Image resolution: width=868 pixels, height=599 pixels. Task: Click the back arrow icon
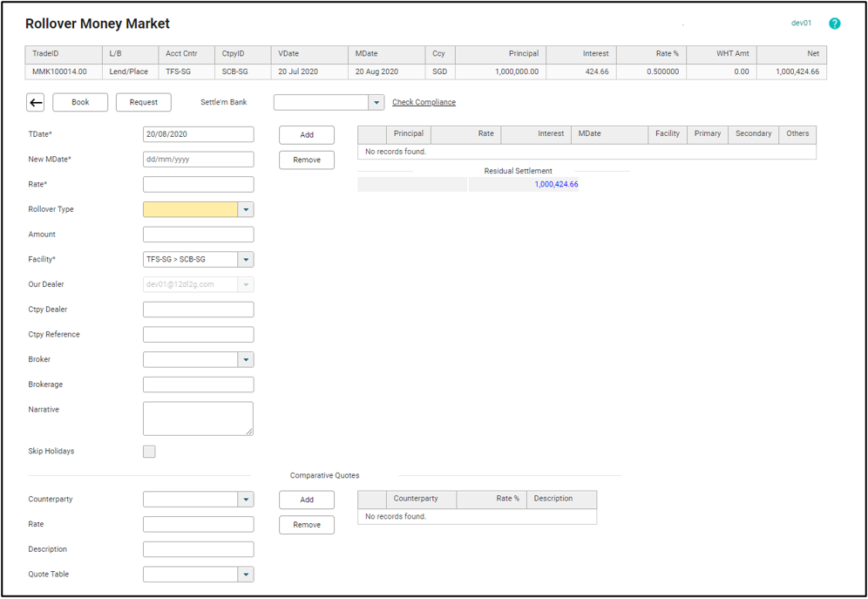point(36,103)
